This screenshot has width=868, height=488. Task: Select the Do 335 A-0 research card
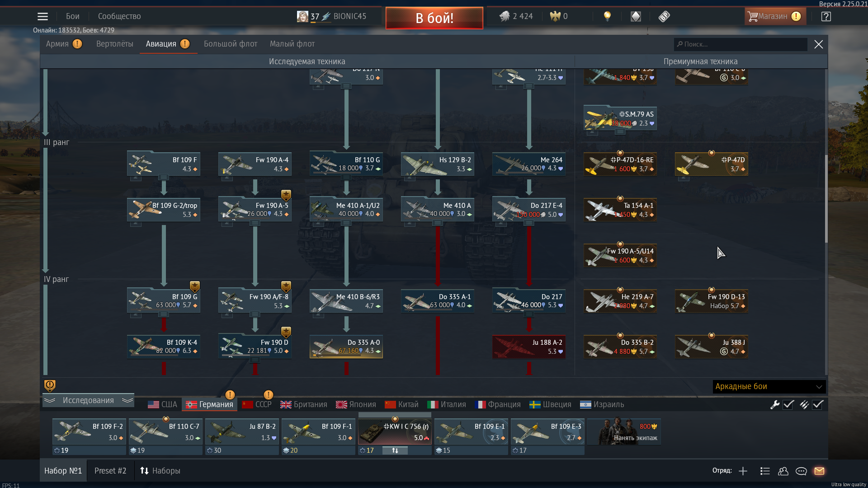pyautogui.click(x=346, y=347)
